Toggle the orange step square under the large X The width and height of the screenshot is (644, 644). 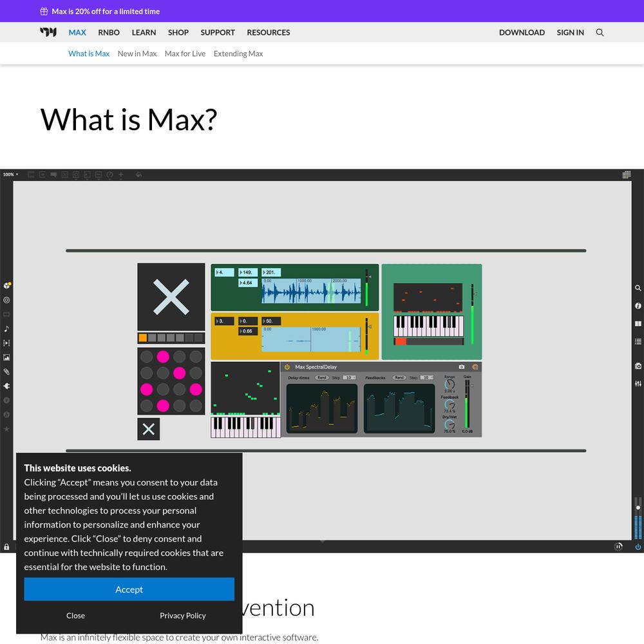coord(142,338)
